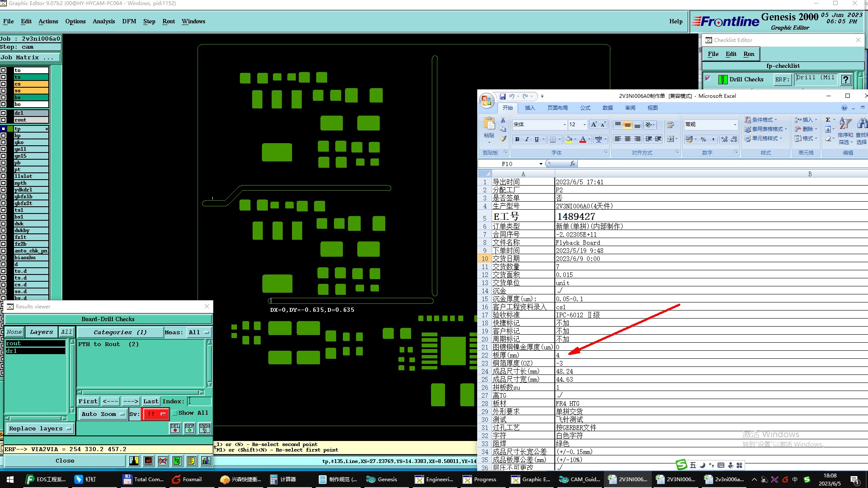Expand the Replace layers dropdown

click(40, 429)
